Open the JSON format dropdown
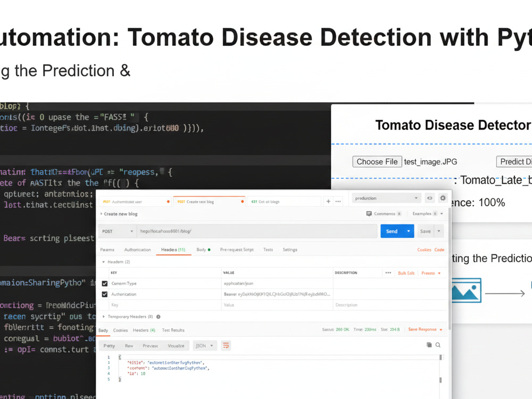Screen dimensions: 532x399 coord(204,346)
